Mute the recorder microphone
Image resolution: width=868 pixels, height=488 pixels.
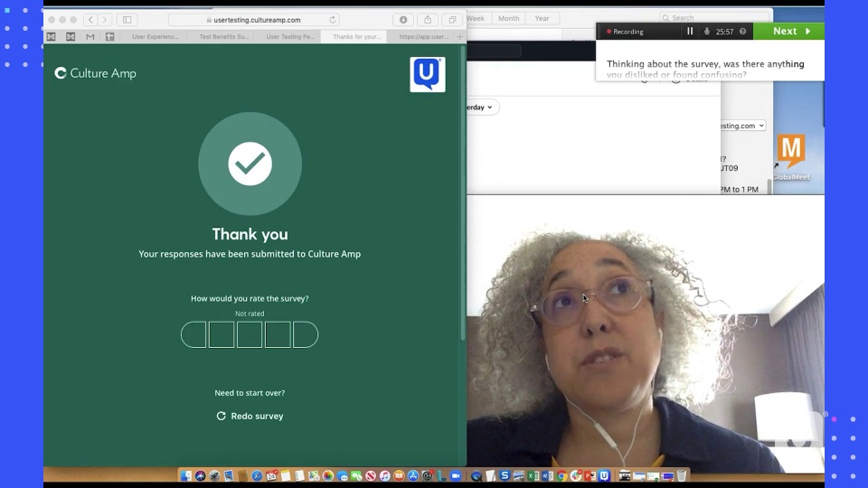click(707, 32)
